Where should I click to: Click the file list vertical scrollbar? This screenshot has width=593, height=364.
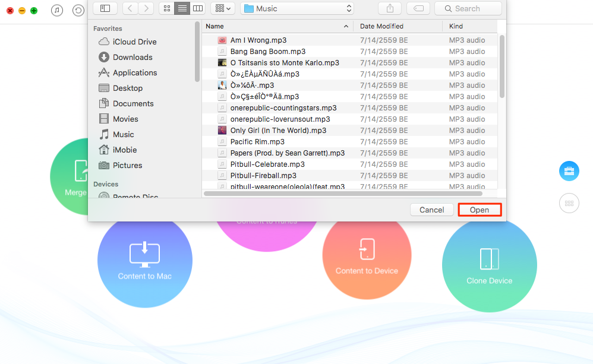coord(502,67)
